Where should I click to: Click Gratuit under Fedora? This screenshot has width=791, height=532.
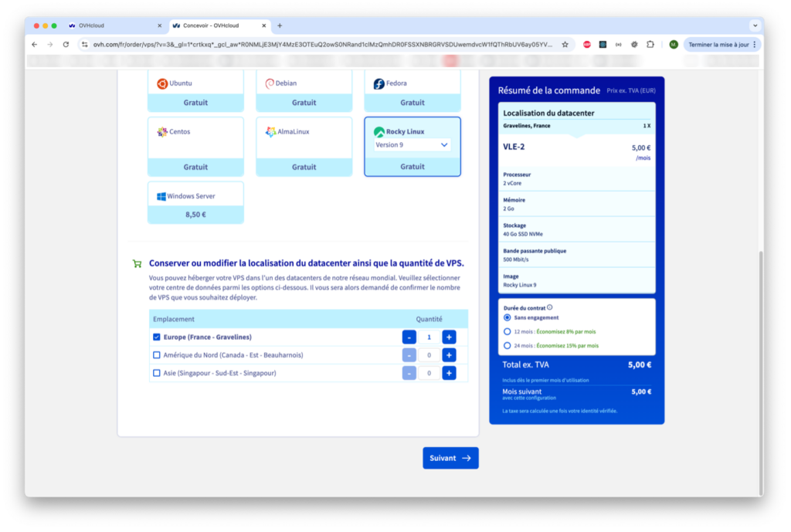[x=412, y=103]
